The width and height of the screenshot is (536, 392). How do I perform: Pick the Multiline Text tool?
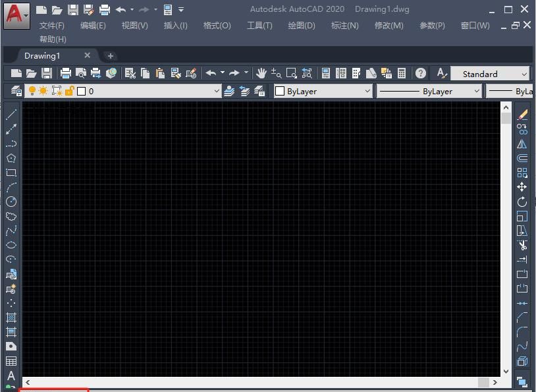(11, 376)
